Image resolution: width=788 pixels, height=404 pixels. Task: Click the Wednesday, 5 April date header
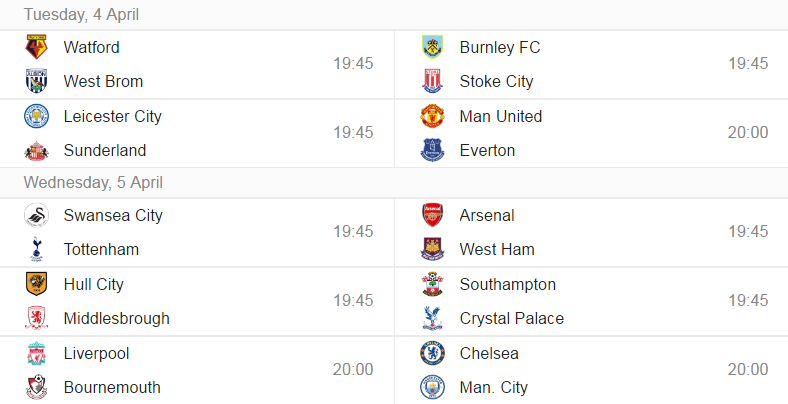click(93, 182)
